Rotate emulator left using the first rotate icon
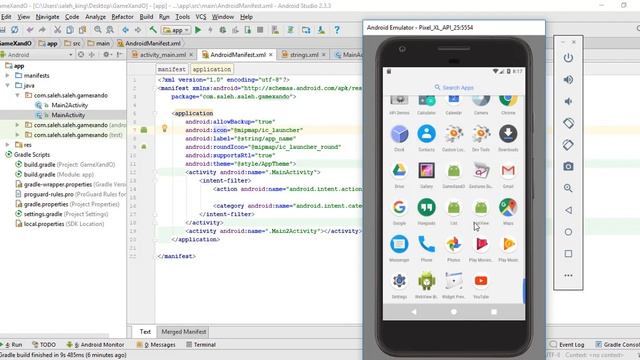Screen dimensions: 640x360 click(x=568, y=123)
